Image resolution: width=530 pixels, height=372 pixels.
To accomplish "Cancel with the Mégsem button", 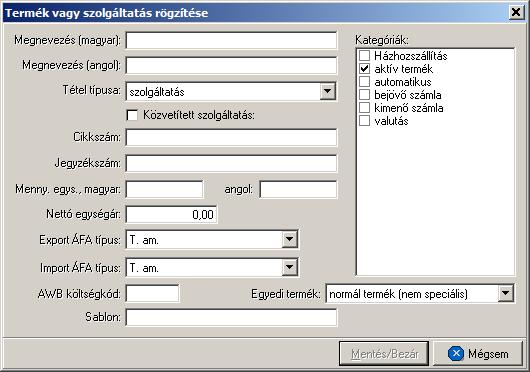I will (x=478, y=353).
